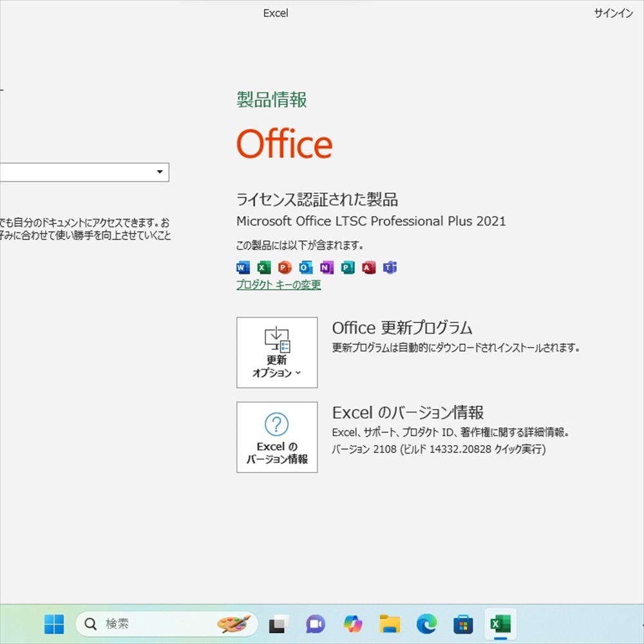Open Microsoft Edge from taskbar
This screenshot has width=644, height=644.
point(427,624)
